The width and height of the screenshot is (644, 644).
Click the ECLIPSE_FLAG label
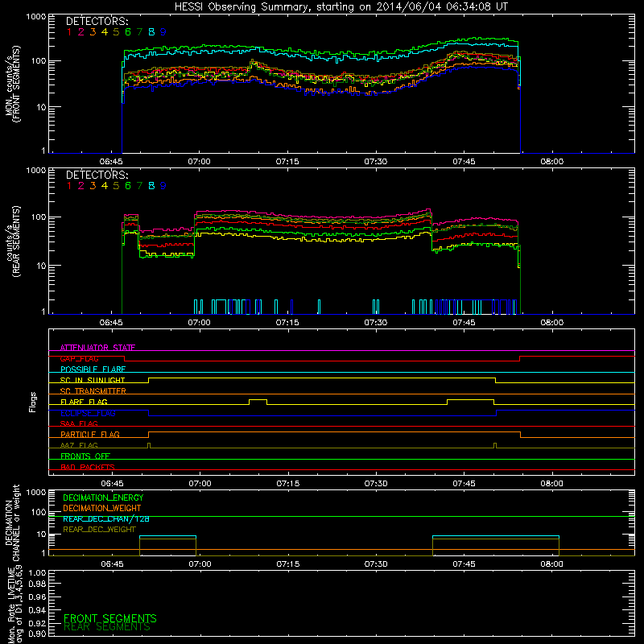[x=88, y=413]
